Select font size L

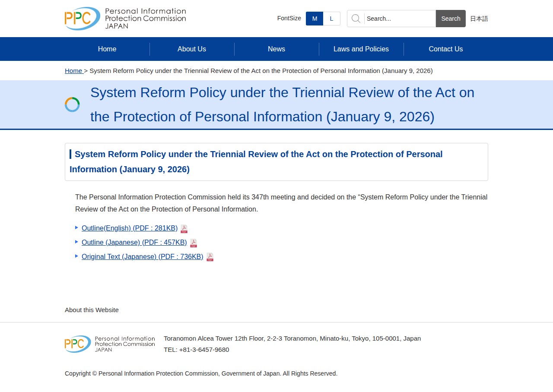332,19
